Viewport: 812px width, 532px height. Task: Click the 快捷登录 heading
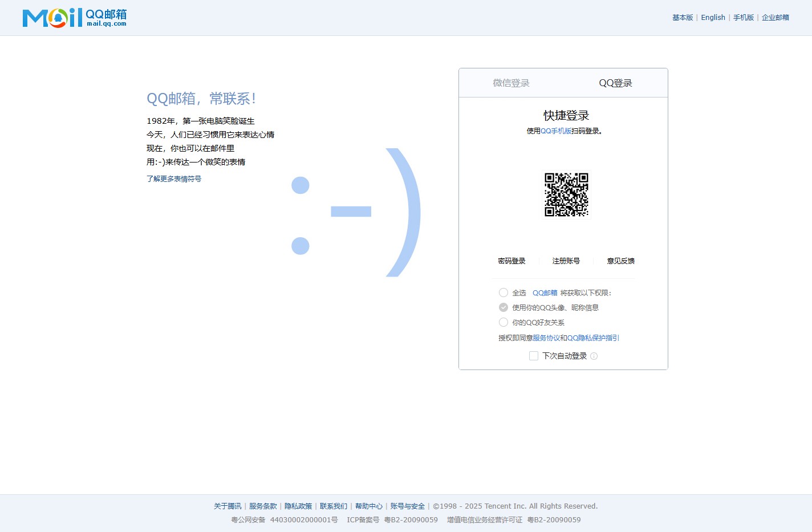click(x=566, y=116)
